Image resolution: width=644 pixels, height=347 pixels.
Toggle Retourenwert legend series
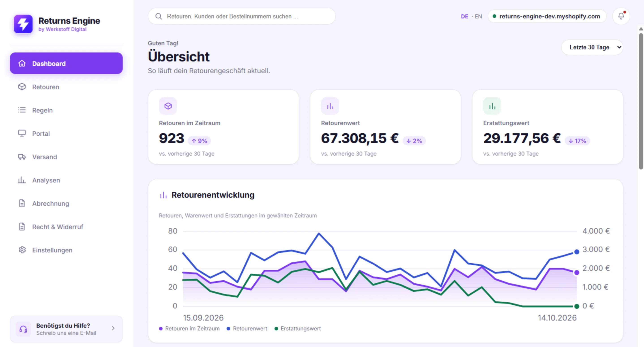click(247, 328)
